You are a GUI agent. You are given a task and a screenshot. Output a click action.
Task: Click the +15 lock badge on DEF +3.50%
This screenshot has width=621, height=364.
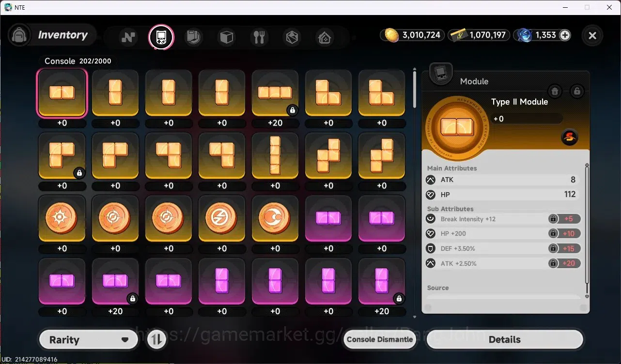point(564,248)
